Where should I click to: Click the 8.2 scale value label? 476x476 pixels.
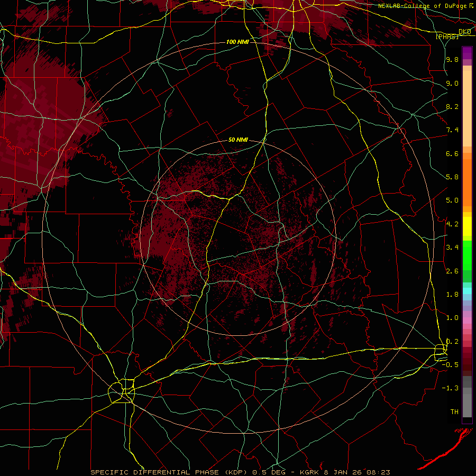coord(452,106)
